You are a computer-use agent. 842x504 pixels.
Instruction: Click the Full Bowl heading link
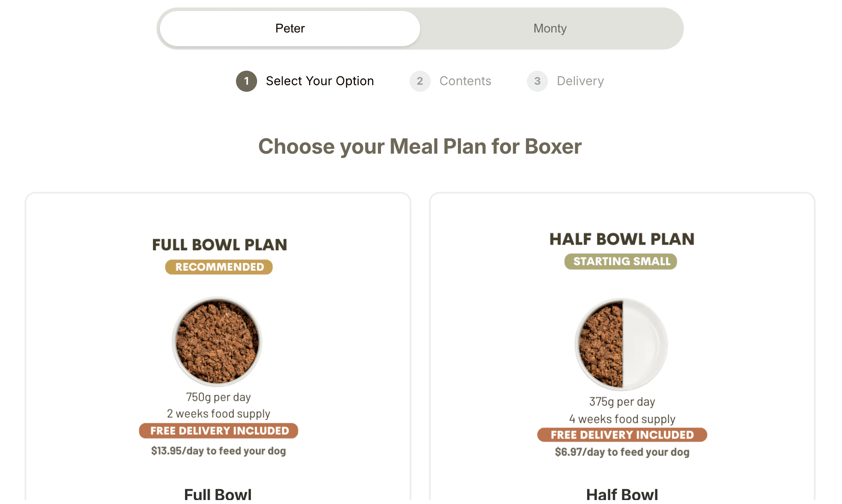click(218, 494)
